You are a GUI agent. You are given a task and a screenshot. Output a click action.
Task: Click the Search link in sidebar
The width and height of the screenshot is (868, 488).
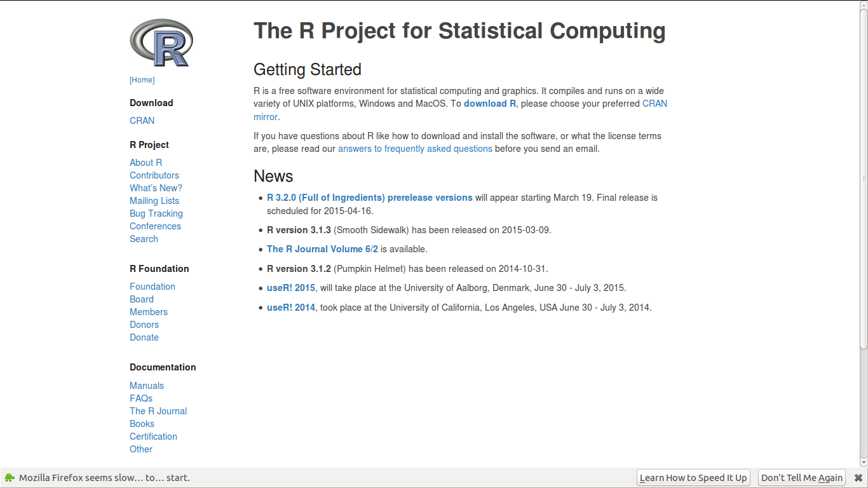[x=144, y=239]
